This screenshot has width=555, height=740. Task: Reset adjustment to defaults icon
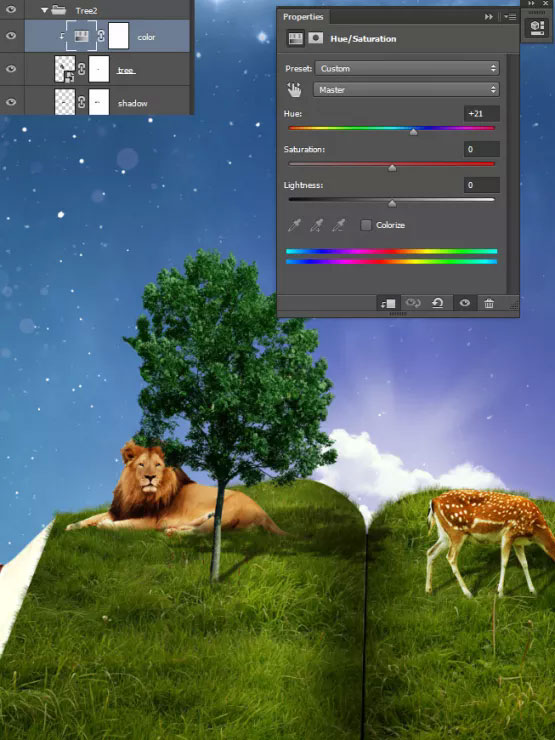point(438,303)
